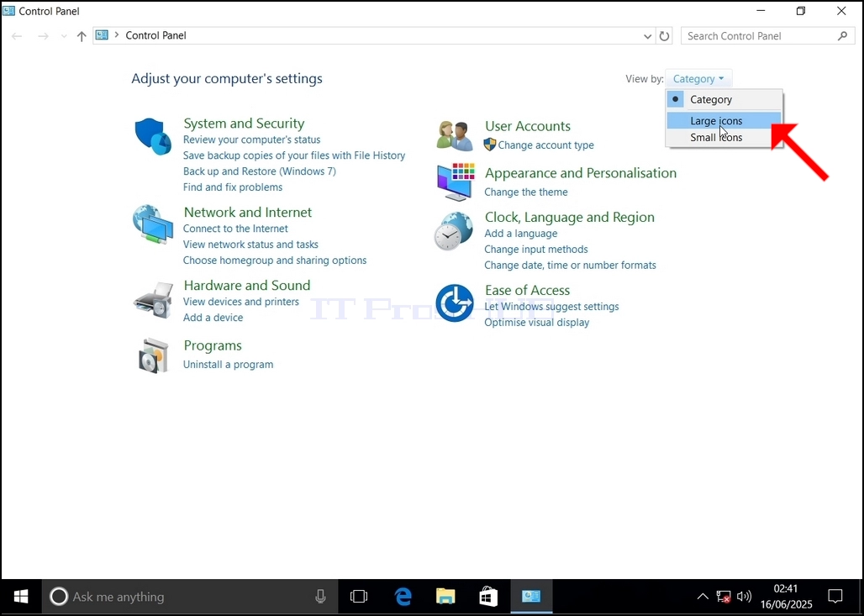Click the System and Security heading
Screen dimensions: 864x616
(244, 124)
